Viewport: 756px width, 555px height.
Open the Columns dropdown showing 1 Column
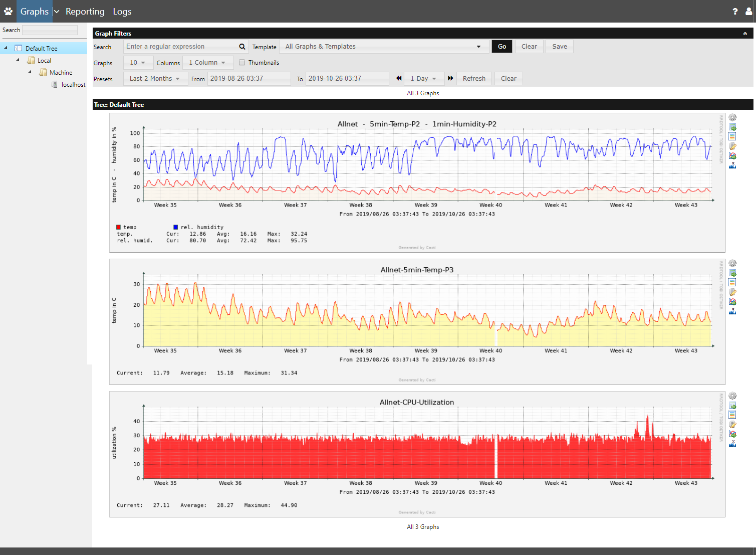pyautogui.click(x=208, y=63)
